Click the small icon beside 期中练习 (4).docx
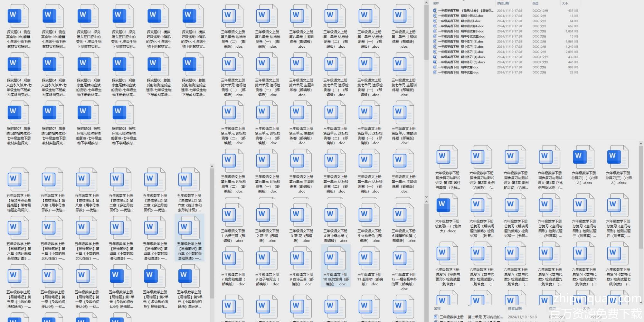Viewport: 644px width, 322px height. (435, 57)
